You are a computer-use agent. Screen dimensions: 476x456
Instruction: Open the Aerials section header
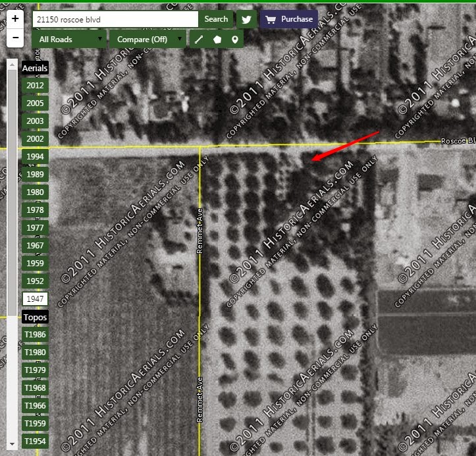click(35, 68)
